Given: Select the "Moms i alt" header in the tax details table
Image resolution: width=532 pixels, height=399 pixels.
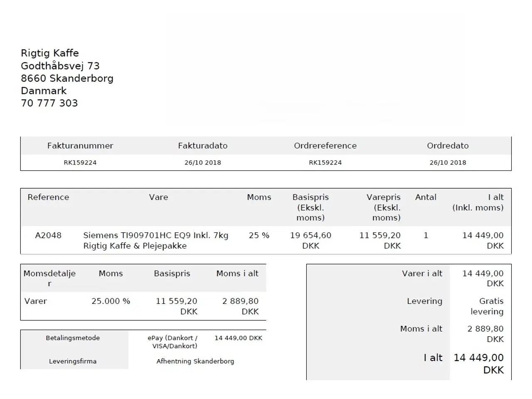Looking at the screenshot, I should [237, 273].
